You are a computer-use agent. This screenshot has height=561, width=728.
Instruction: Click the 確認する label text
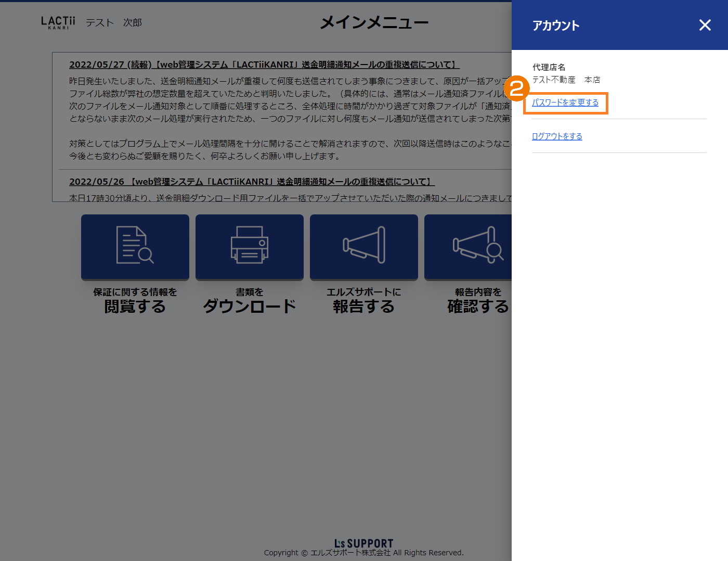click(478, 306)
